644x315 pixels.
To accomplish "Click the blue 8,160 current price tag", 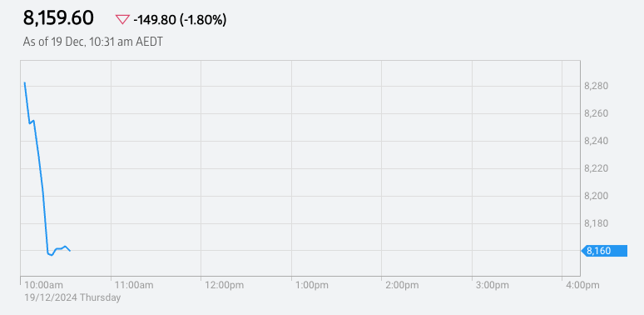I will click(x=604, y=251).
